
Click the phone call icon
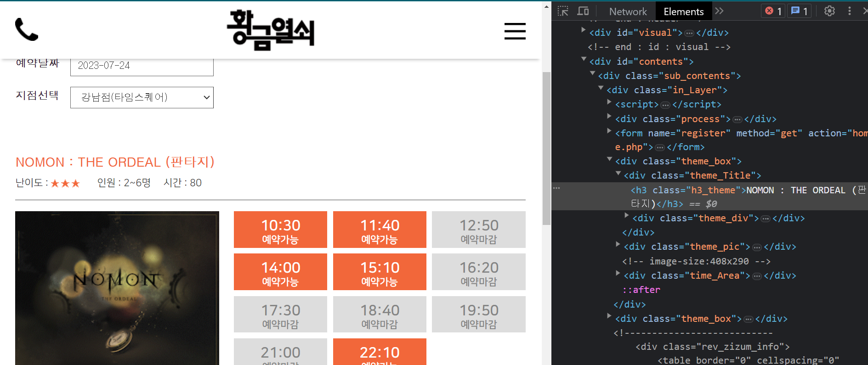[x=27, y=29]
